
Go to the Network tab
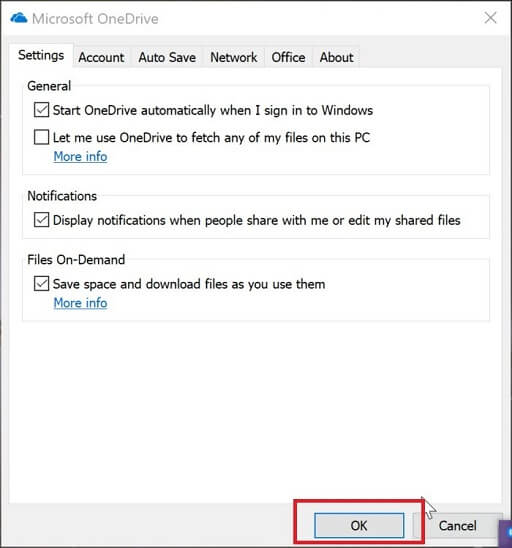click(x=233, y=57)
